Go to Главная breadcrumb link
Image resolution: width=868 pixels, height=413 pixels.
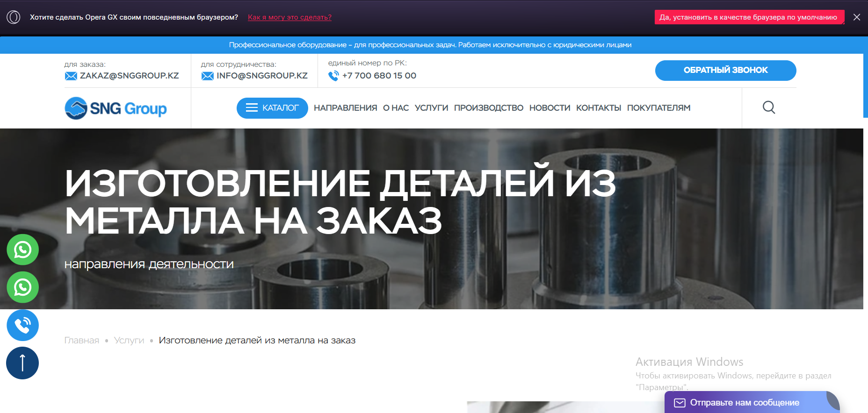(x=81, y=340)
